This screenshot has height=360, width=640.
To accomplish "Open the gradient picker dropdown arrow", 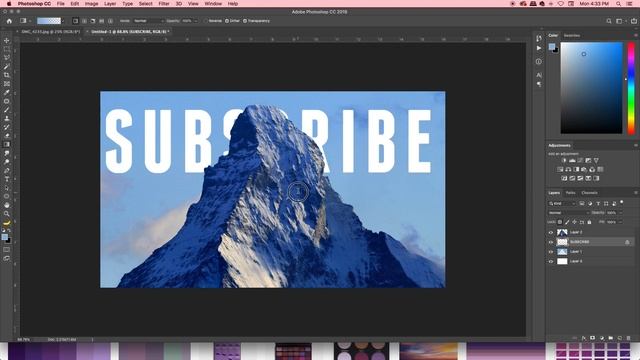I will [63, 21].
